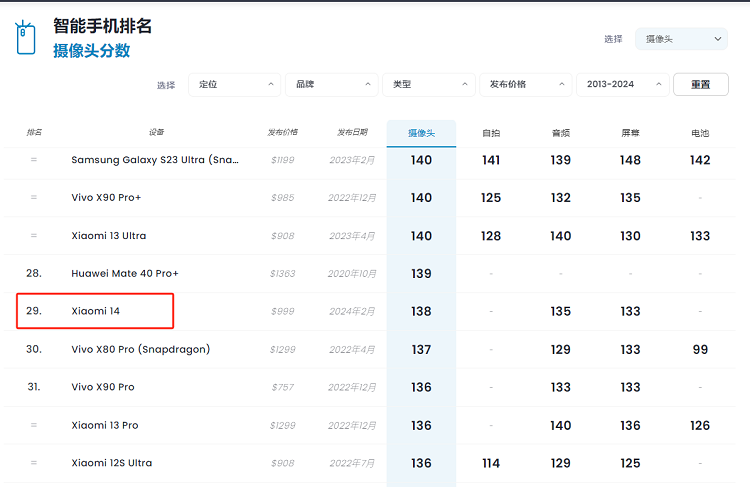Click Xiaomi 12S Ultra selfie score 114
The width and height of the screenshot is (750, 487).
(491, 464)
